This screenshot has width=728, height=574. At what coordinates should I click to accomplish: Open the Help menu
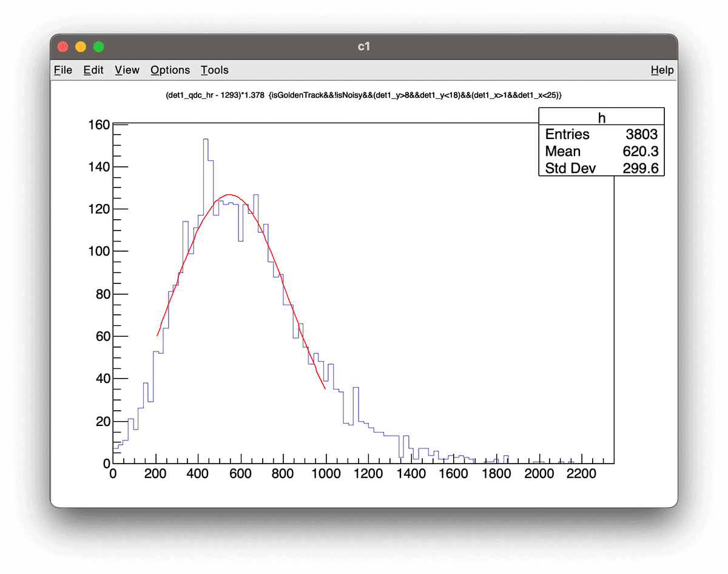pyautogui.click(x=662, y=70)
